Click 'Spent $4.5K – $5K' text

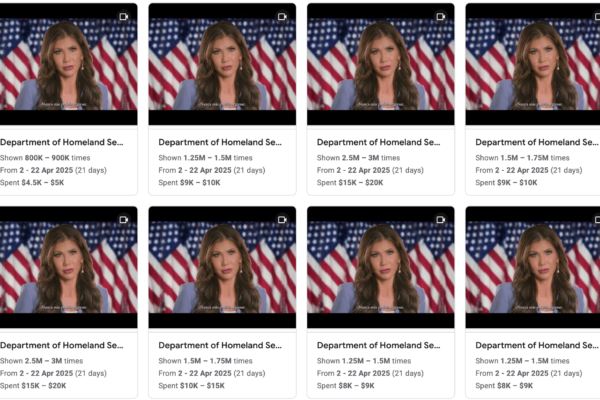(32, 183)
